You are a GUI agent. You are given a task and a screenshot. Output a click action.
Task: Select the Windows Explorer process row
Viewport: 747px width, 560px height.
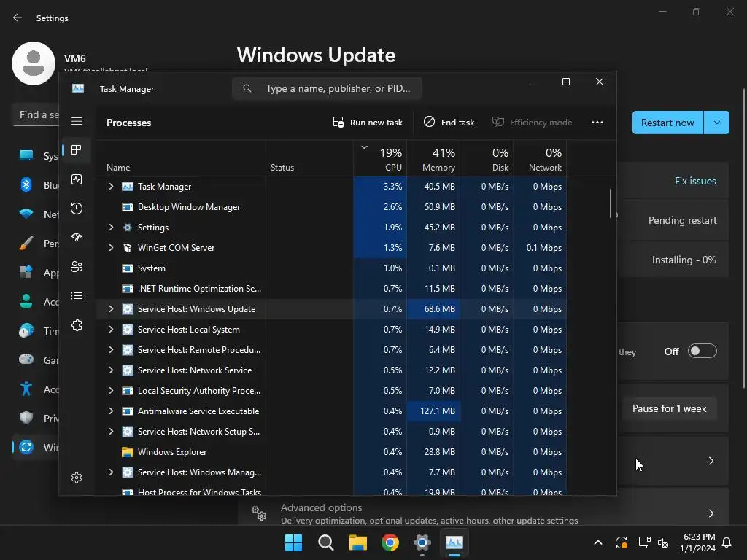pyautogui.click(x=332, y=451)
